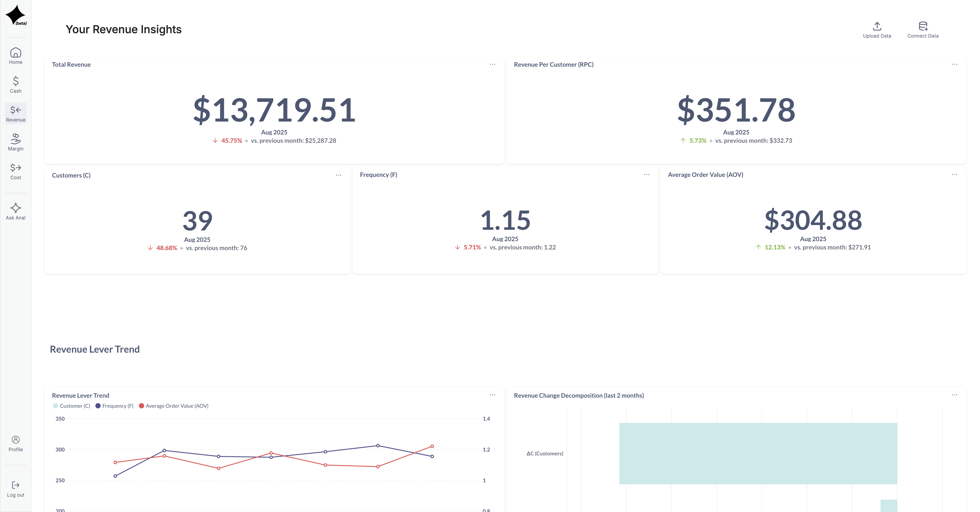Open Customers (C) card options menu
980x512 pixels.
point(338,175)
